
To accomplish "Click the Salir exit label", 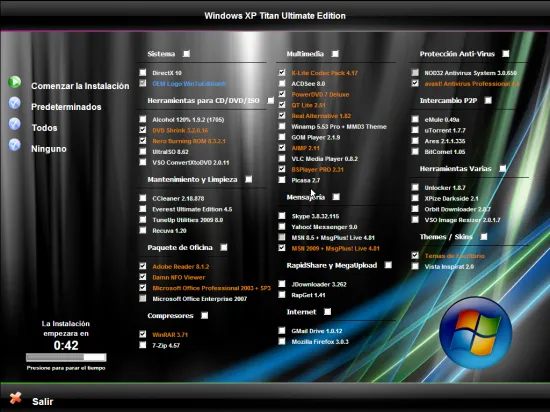I will click(42, 401).
